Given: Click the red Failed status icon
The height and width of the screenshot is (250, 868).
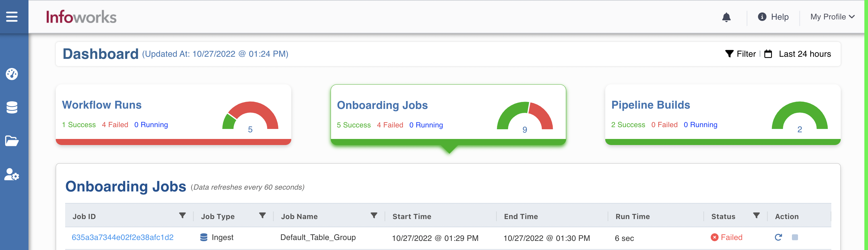Looking at the screenshot, I should pos(714,238).
